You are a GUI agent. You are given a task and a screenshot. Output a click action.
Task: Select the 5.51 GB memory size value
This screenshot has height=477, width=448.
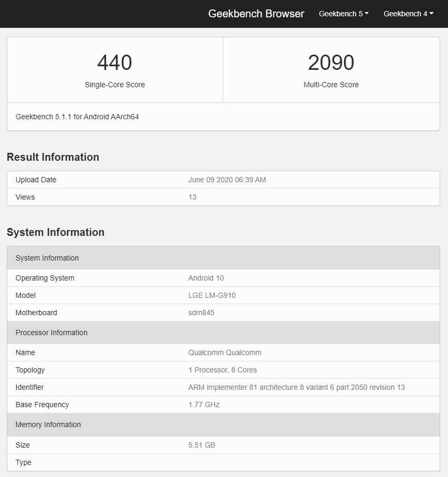[202, 445]
